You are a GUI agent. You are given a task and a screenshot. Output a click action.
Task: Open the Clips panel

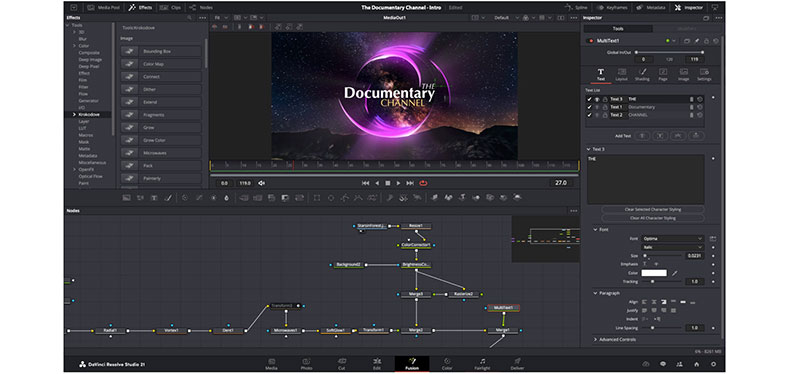tap(170, 8)
